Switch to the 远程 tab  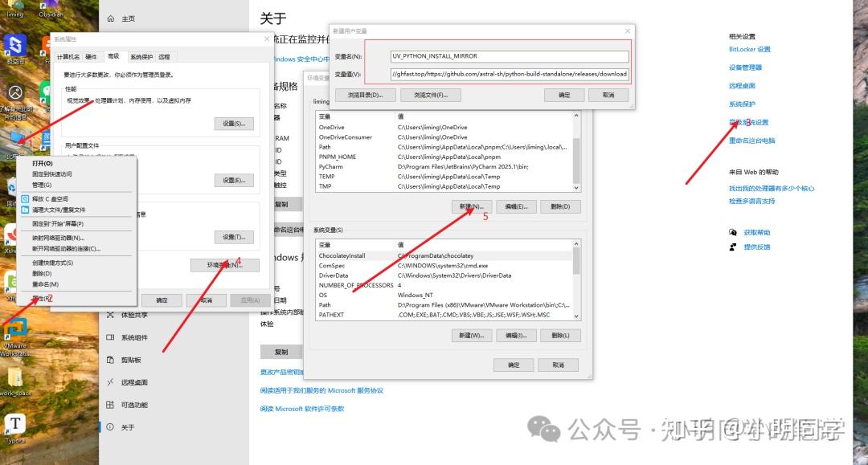(x=164, y=56)
